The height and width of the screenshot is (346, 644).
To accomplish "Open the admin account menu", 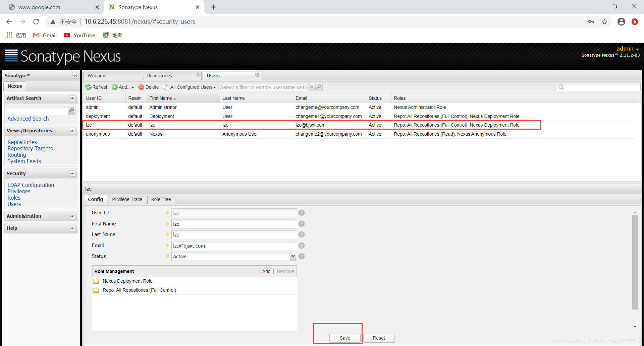I will [628, 49].
